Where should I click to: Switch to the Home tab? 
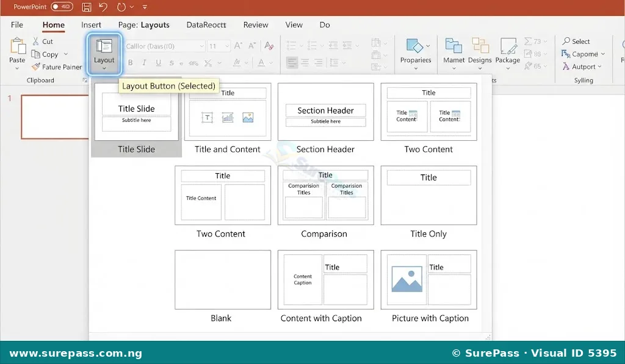tap(54, 24)
